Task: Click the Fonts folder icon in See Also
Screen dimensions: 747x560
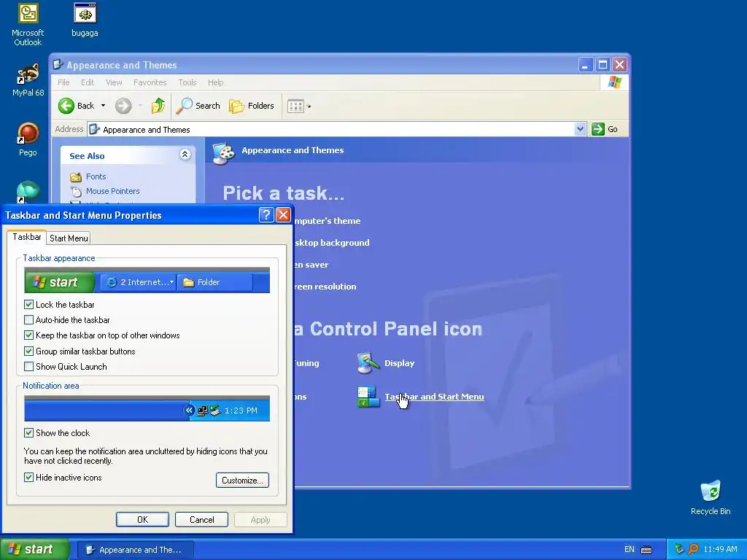Action: point(76,177)
